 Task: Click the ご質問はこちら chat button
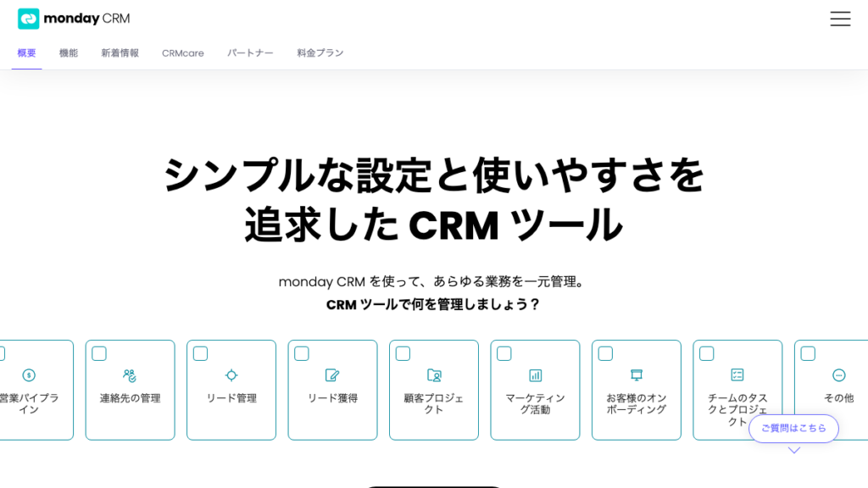tap(793, 428)
